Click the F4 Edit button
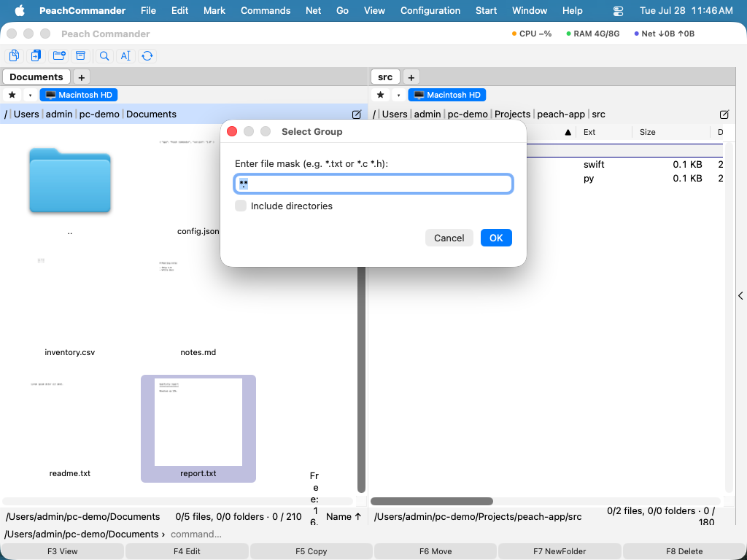The image size is (747, 560). pyautogui.click(x=187, y=551)
